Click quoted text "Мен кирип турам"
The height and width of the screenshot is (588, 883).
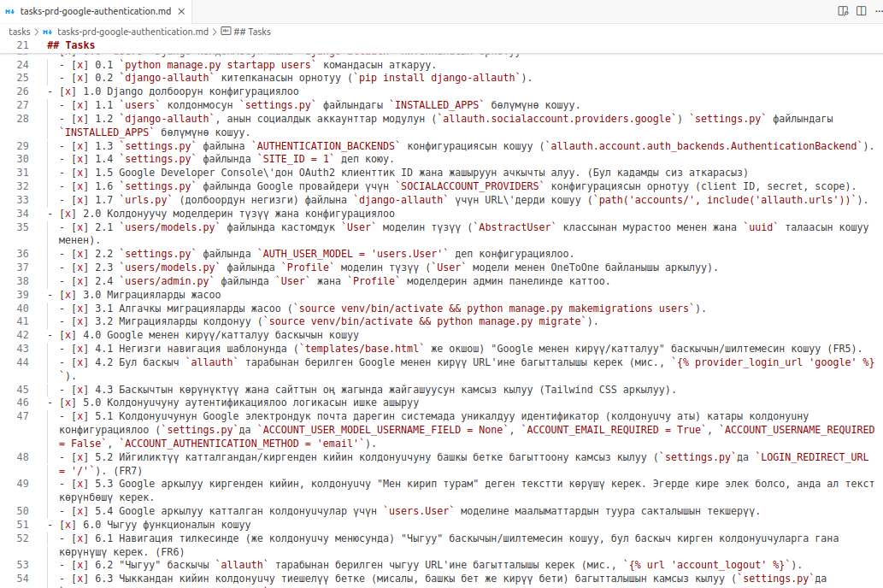(430, 484)
